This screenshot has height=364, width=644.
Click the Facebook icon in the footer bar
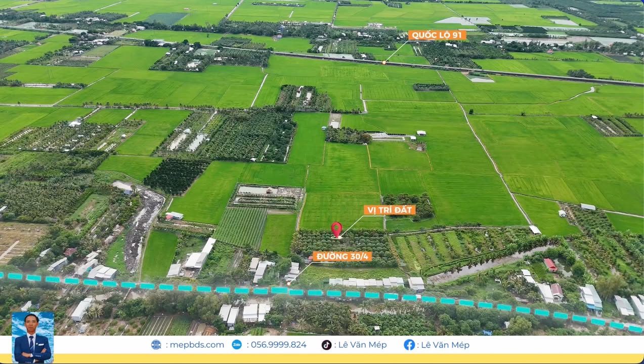(x=410, y=345)
